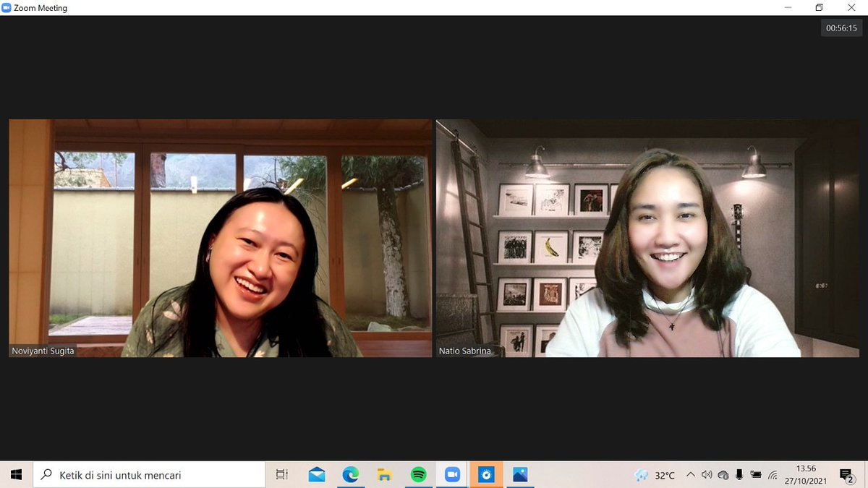Open File Explorer from taskbar

(x=384, y=475)
